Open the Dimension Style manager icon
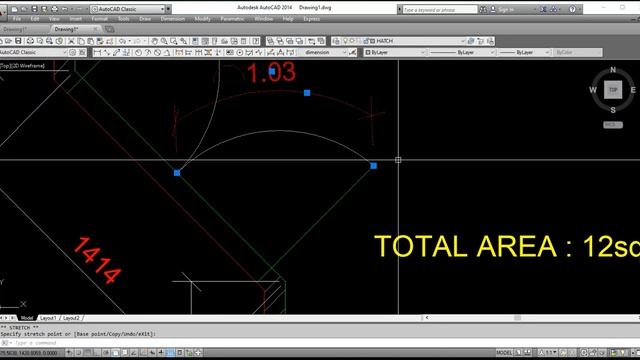This screenshot has width=640, height=360. 353,52
